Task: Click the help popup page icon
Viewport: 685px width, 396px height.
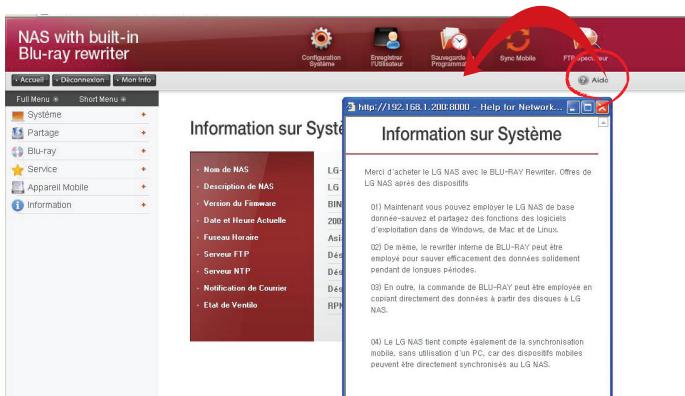Action: [x=350, y=107]
